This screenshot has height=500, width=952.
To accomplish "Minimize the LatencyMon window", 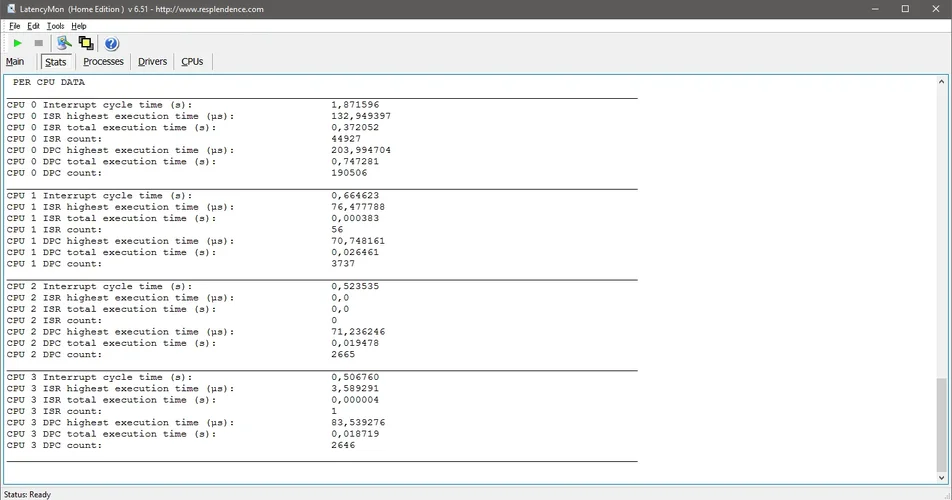I will [x=875, y=8].
